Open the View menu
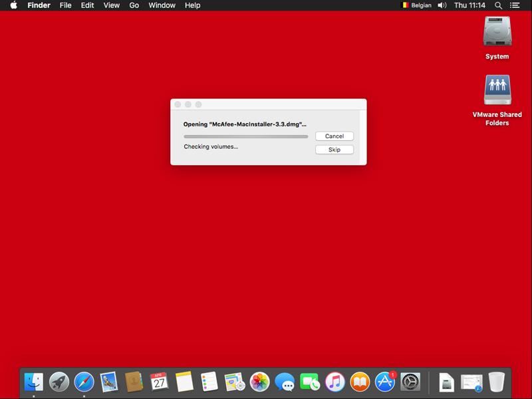The width and height of the screenshot is (532, 399). click(x=111, y=5)
